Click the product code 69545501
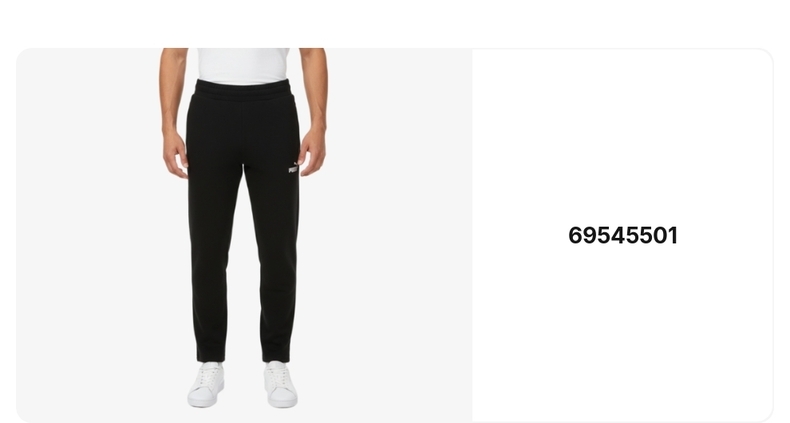The height and width of the screenshot is (423, 790). (x=623, y=236)
